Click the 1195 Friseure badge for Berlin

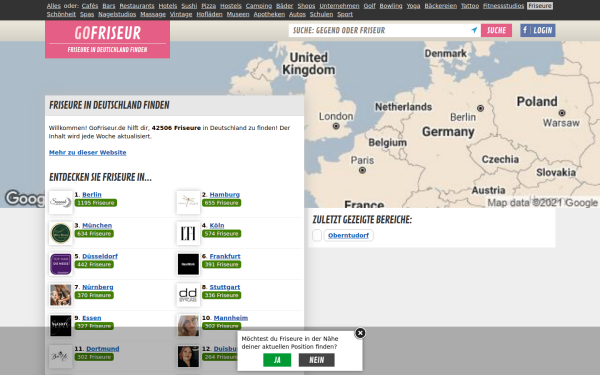click(96, 203)
